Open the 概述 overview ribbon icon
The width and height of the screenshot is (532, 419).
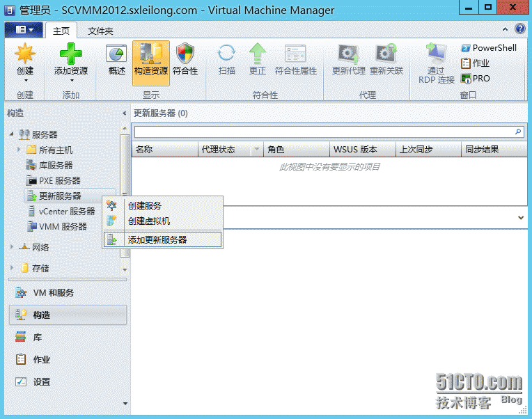coord(116,54)
